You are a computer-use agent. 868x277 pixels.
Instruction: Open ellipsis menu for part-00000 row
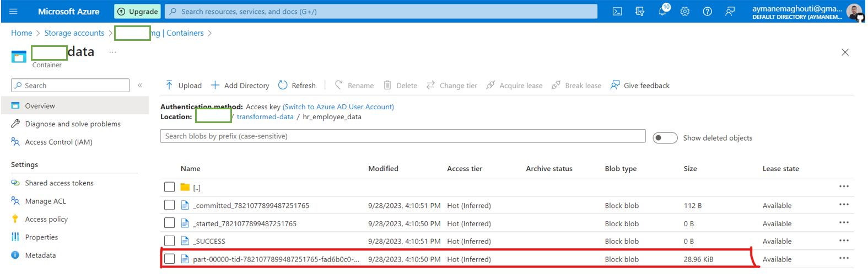844,258
